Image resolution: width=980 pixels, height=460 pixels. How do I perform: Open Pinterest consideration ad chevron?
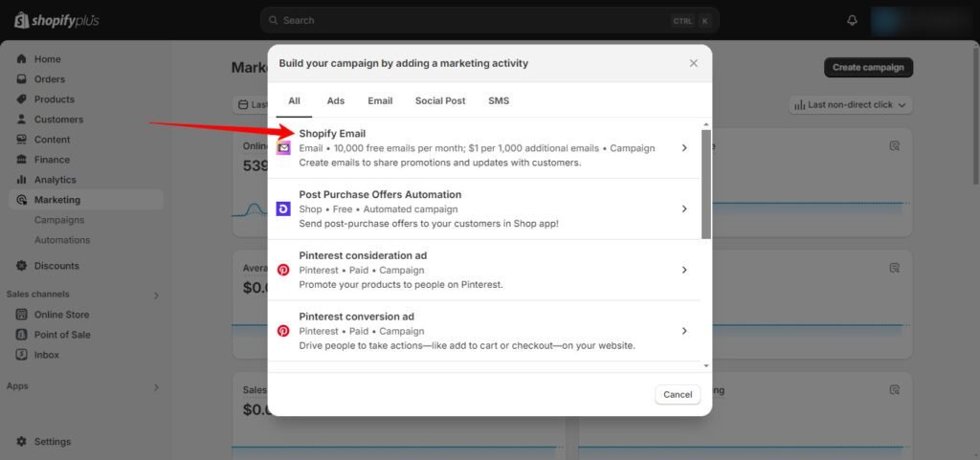tap(684, 270)
